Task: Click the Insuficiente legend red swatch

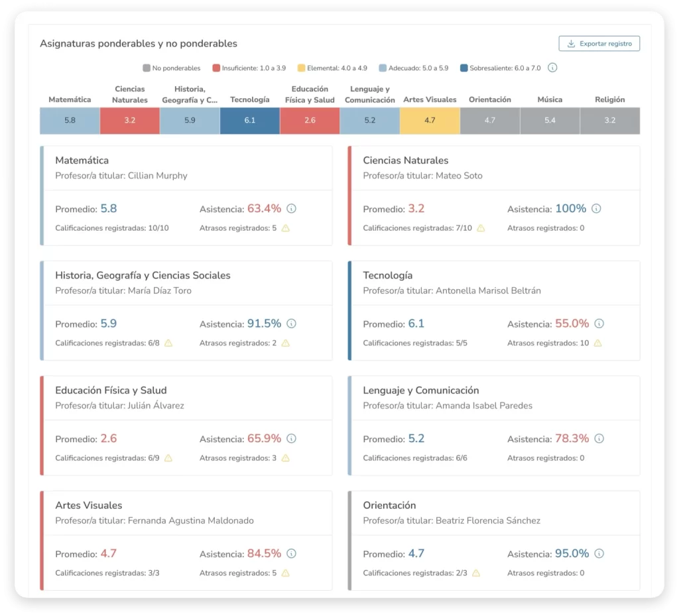Action: point(216,68)
